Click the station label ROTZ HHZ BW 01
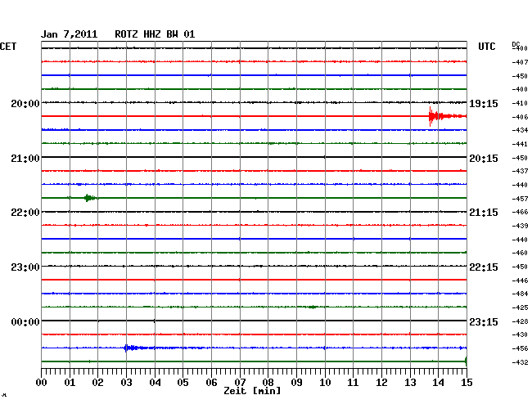Image resolution: width=532 pixels, height=404 pixels. (x=155, y=34)
